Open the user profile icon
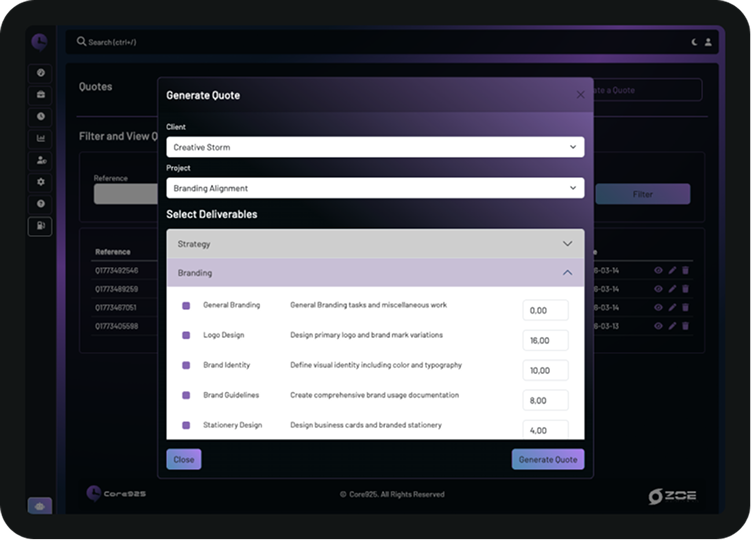This screenshot has height=540, width=751. pyautogui.click(x=708, y=42)
